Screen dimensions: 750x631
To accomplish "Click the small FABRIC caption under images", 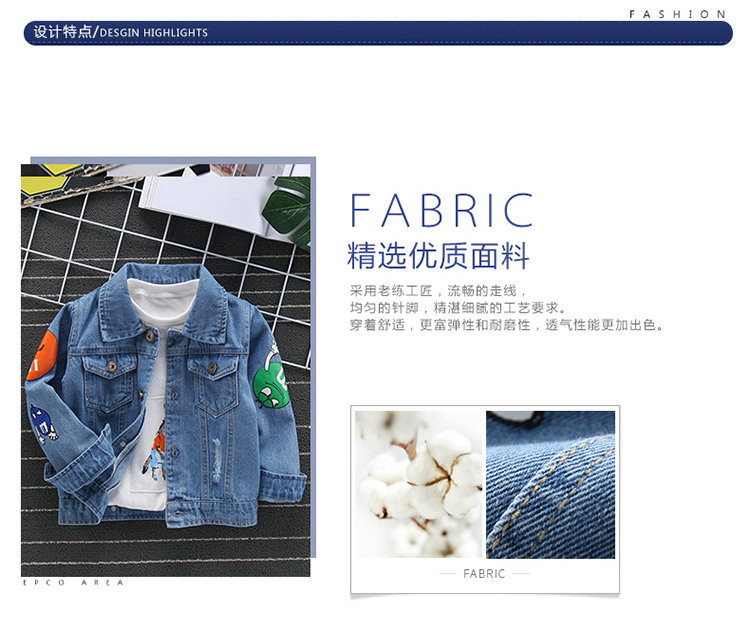I will pyautogui.click(x=484, y=574).
